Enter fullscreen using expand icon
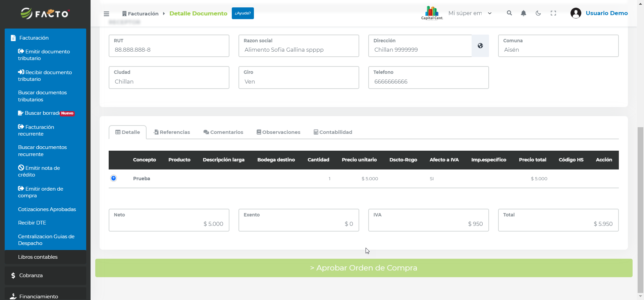The height and width of the screenshot is (300, 644). [553, 13]
